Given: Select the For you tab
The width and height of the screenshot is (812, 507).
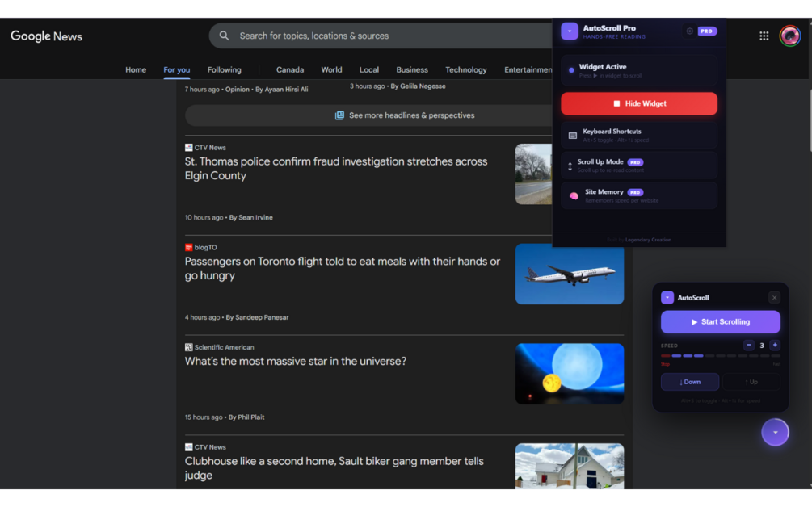Looking at the screenshot, I should [177, 70].
